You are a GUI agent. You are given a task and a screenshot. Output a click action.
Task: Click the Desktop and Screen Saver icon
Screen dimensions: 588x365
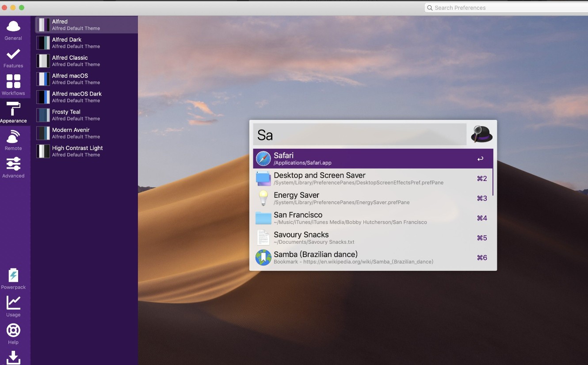[263, 178]
